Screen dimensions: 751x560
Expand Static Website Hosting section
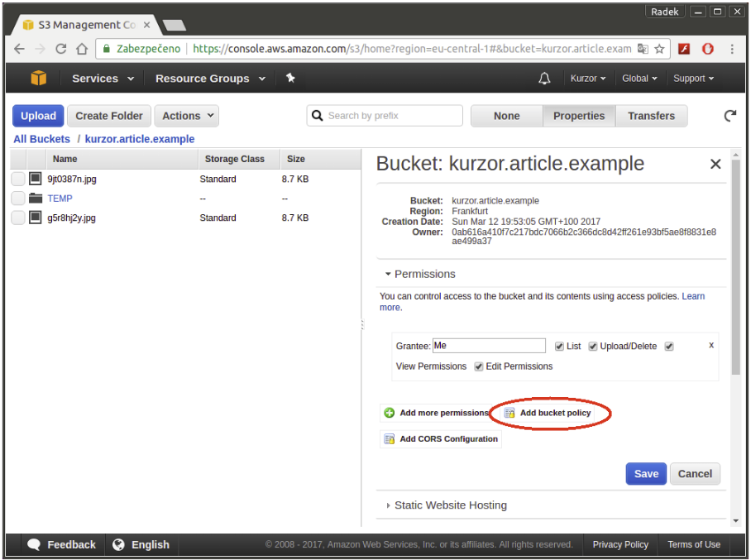pos(446,505)
